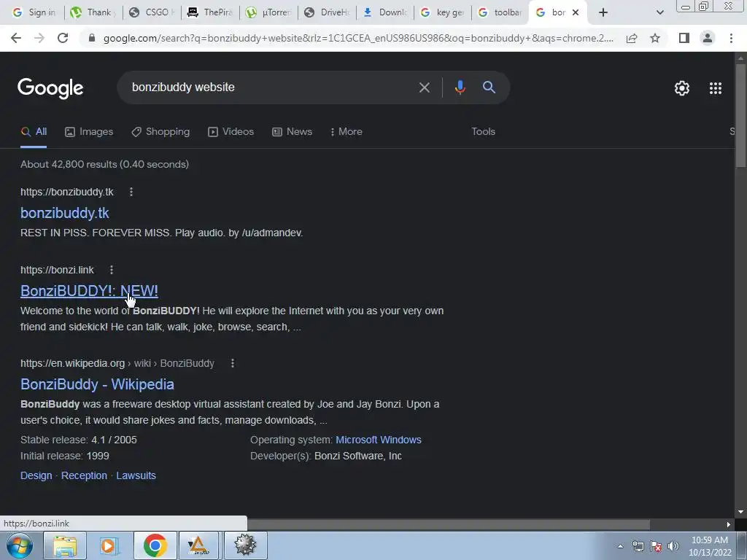Open the spiky gear taskbar app
The width and height of the screenshot is (747, 560).
point(245,545)
